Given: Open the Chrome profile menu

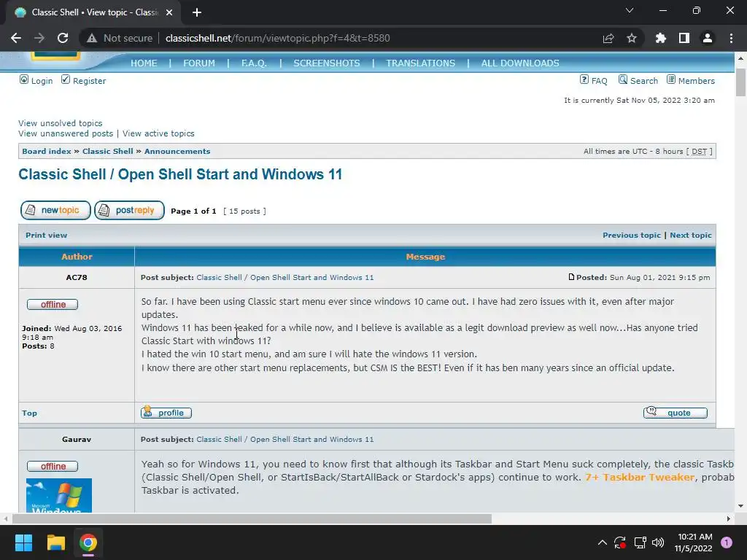Looking at the screenshot, I should [x=708, y=38].
